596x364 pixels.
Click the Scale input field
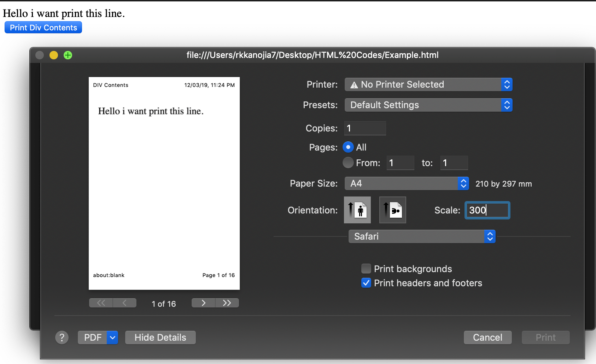pos(487,210)
